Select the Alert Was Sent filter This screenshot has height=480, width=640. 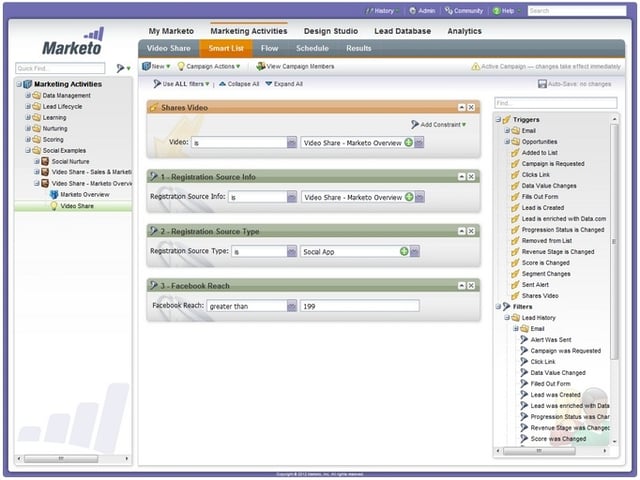coord(551,340)
